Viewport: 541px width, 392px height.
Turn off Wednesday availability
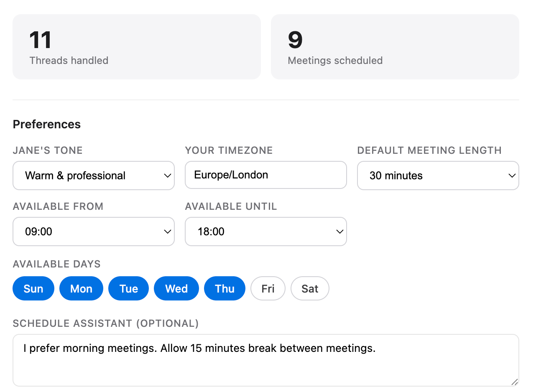pyautogui.click(x=176, y=288)
